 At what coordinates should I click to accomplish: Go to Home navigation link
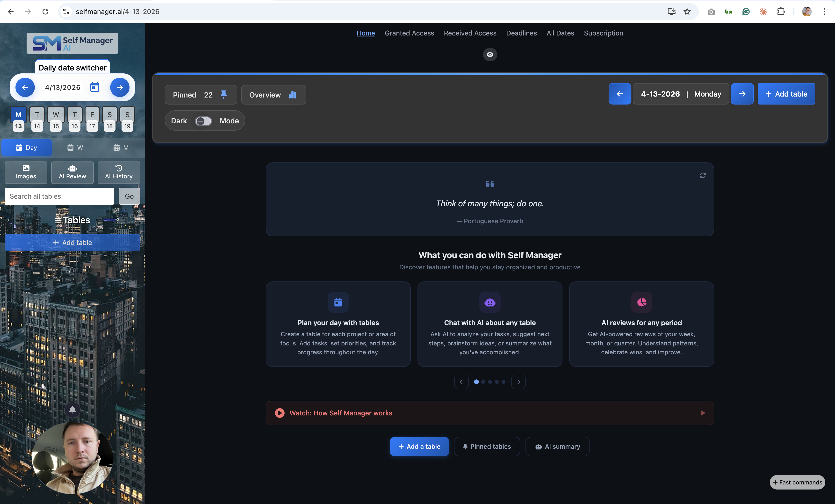pyautogui.click(x=366, y=33)
